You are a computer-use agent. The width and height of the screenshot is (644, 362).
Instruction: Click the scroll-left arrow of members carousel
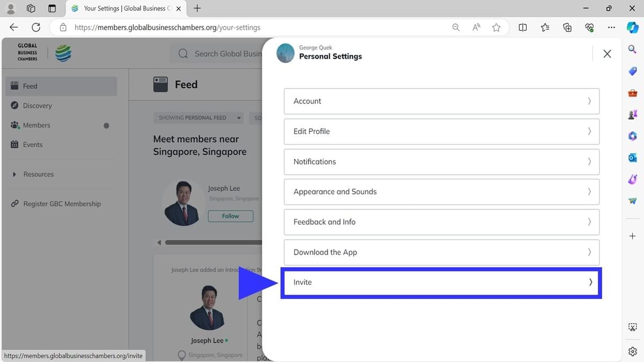click(x=159, y=242)
